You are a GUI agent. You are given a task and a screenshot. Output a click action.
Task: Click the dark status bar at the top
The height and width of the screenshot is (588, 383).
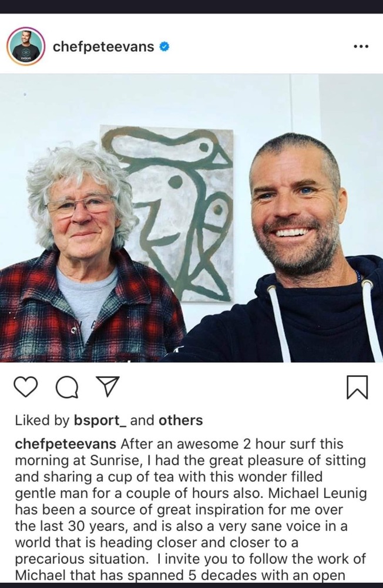click(192, 6)
